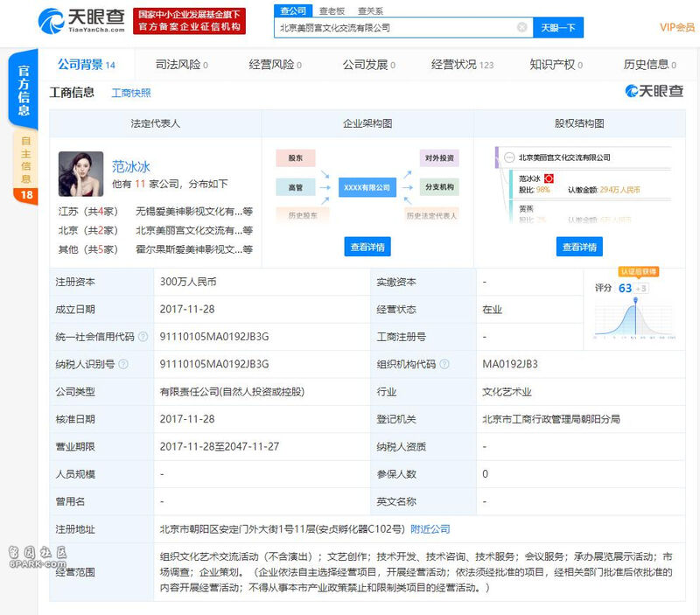
Task: Click the 股东 box in structure diagram
Action: 296,158
